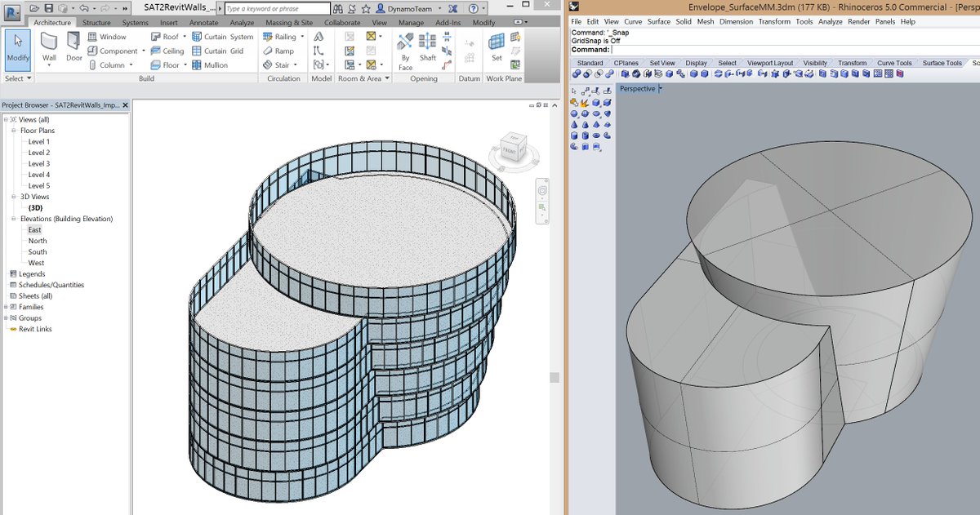The height and width of the screenshot is (515, 980).
Task: Select the Ramp tool in Circulation
Action: [278, 51]
